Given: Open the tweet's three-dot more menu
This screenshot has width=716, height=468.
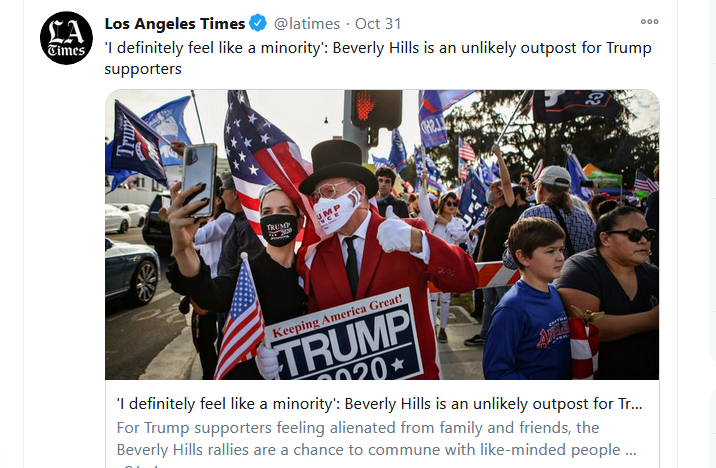Looking at the screenshot, I should coord(649,21).
